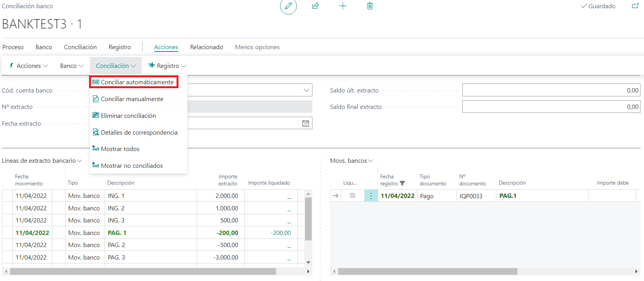Choose Eliminar conciliación from menu

pos(128,116)
